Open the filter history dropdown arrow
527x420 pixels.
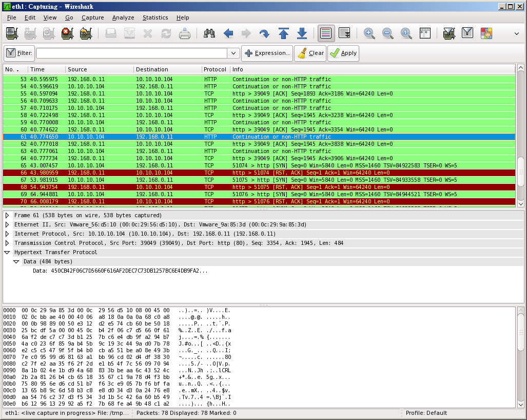(x=233, y=53)
